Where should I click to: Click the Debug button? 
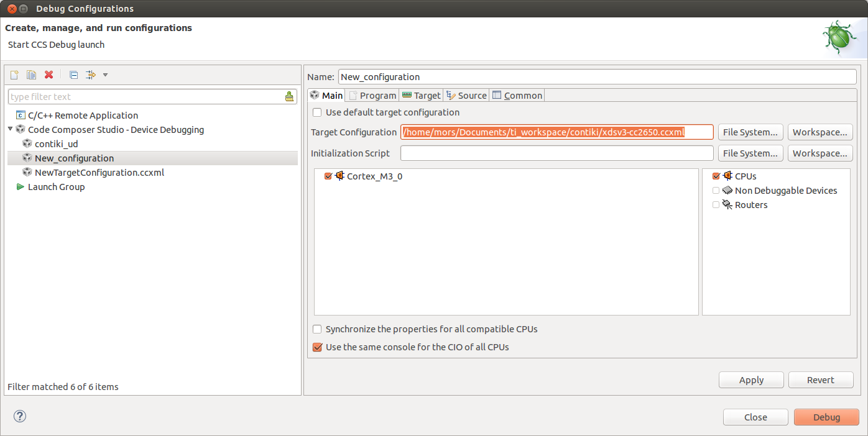826,417
